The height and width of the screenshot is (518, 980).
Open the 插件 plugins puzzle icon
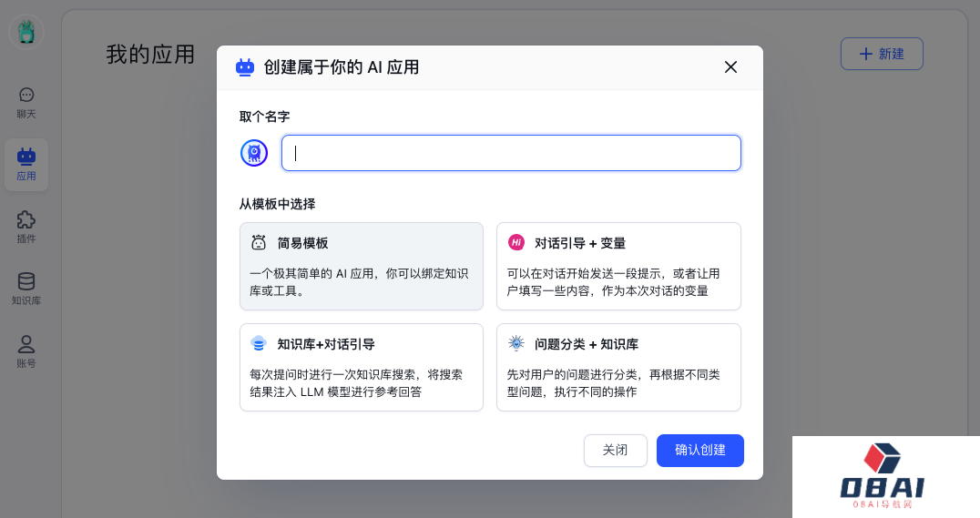[x=26, y=227]
